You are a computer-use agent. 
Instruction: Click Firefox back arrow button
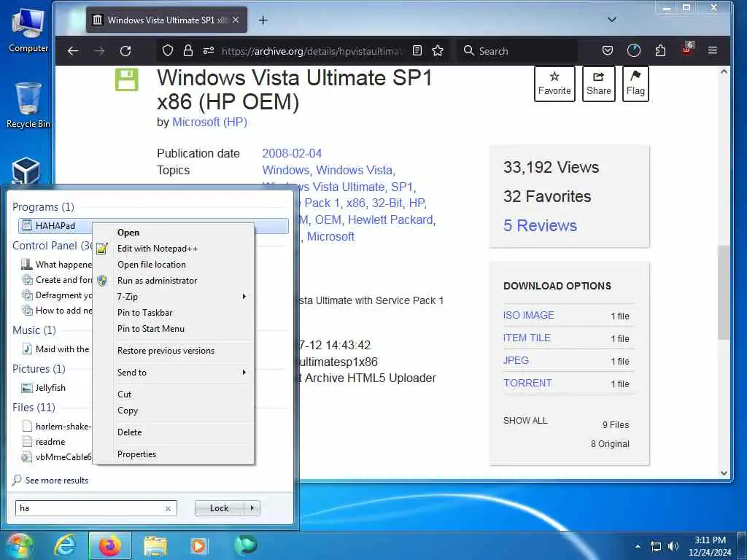pyautogui.click(x=73, y=51)
